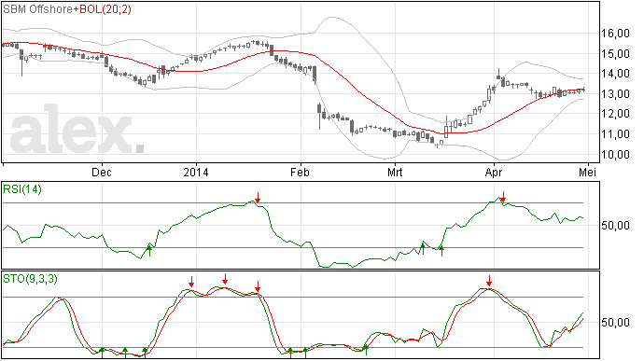The width and height of the screenshot is (644, 361).
Task: Click the 14,00 price axis label
Action: coord(615,74)
